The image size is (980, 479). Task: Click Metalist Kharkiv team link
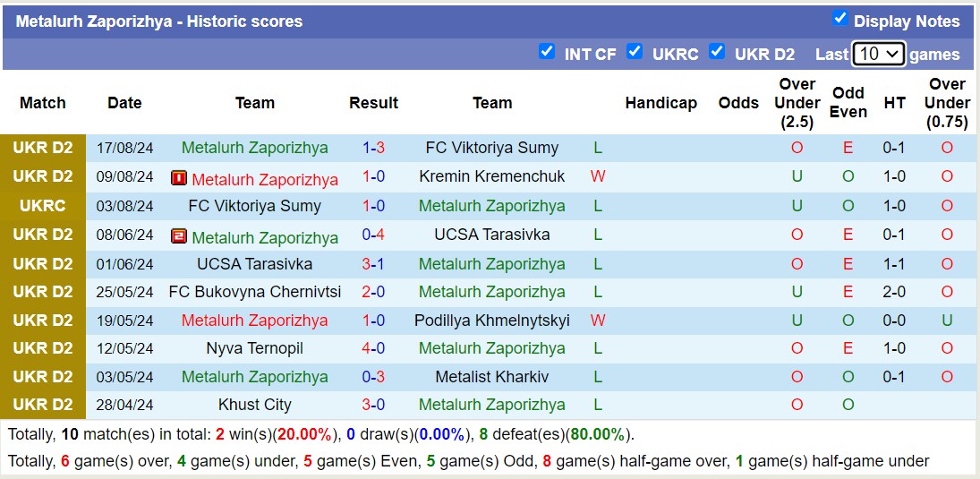[492, 377]
